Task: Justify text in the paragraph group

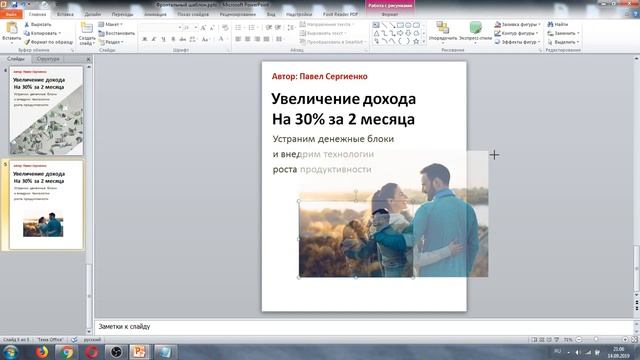Action: (x=267, y=39)
